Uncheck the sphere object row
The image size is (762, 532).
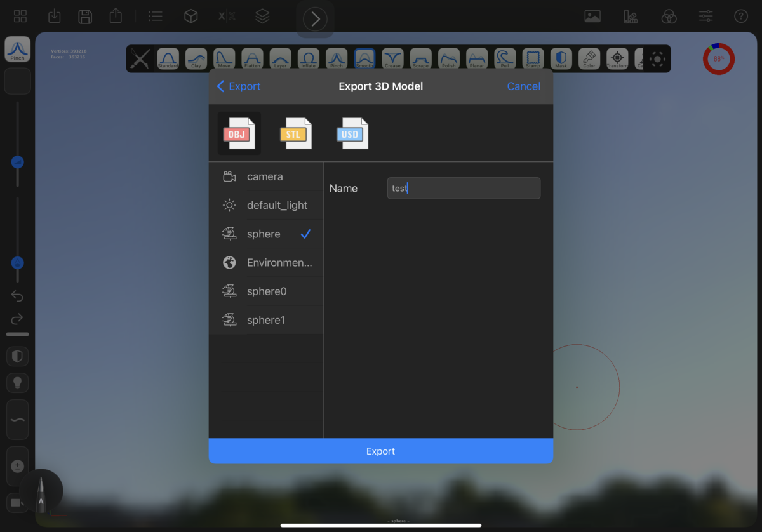[x=266, y=234]
